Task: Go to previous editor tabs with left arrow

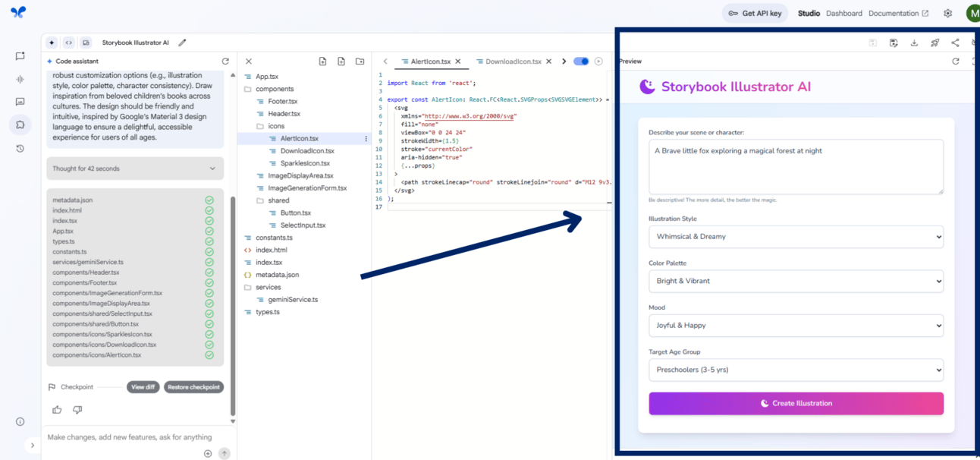Action: [385, 61]
